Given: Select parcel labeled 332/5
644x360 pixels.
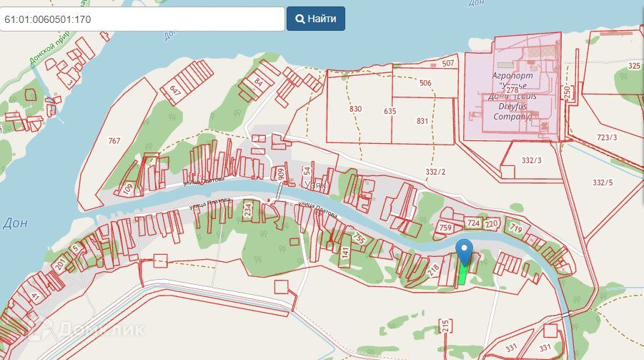Looking at the screenshot, I should pyautogui.click(x=603, y=183).
